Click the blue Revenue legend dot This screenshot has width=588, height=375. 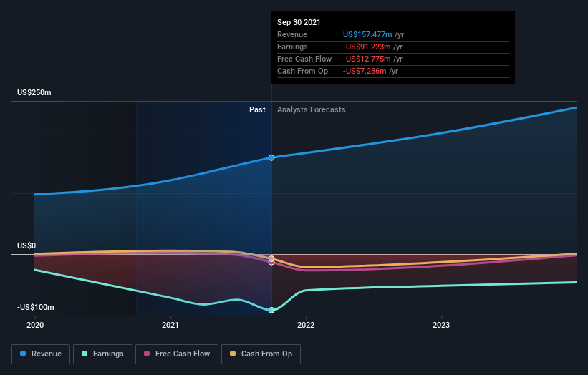23,354
